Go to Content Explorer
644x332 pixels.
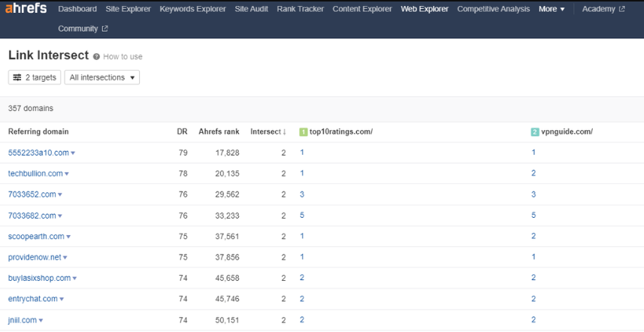click(362, 9)
